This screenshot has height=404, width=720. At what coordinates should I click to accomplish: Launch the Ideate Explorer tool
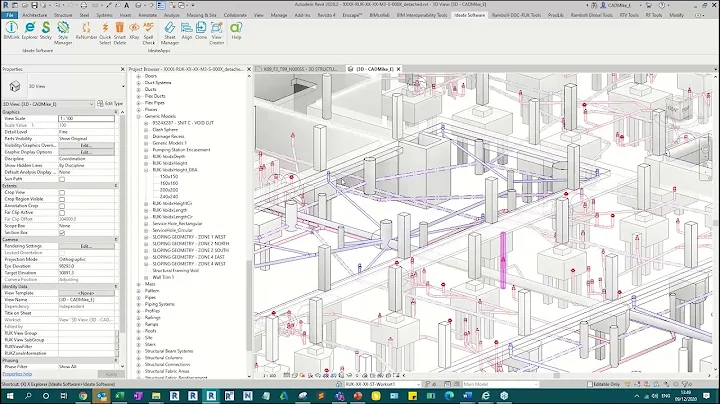tap(29, 31)
